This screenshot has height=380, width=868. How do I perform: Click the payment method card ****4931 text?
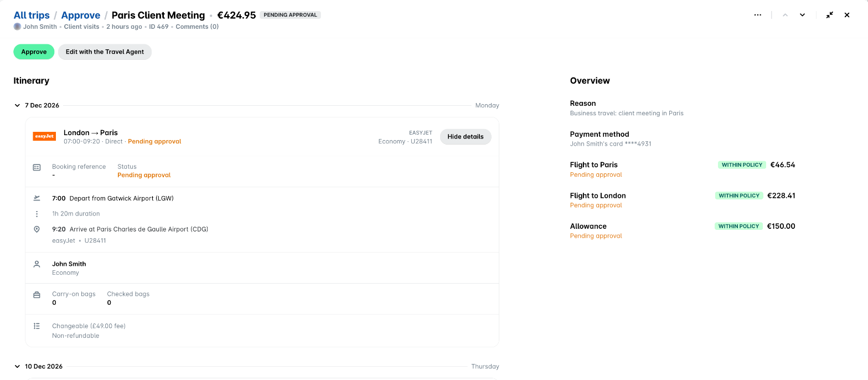click(x=611, y=144)
